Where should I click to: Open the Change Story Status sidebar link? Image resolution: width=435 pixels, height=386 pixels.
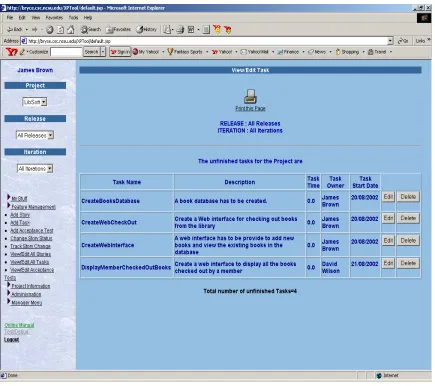tap(31, 238)
